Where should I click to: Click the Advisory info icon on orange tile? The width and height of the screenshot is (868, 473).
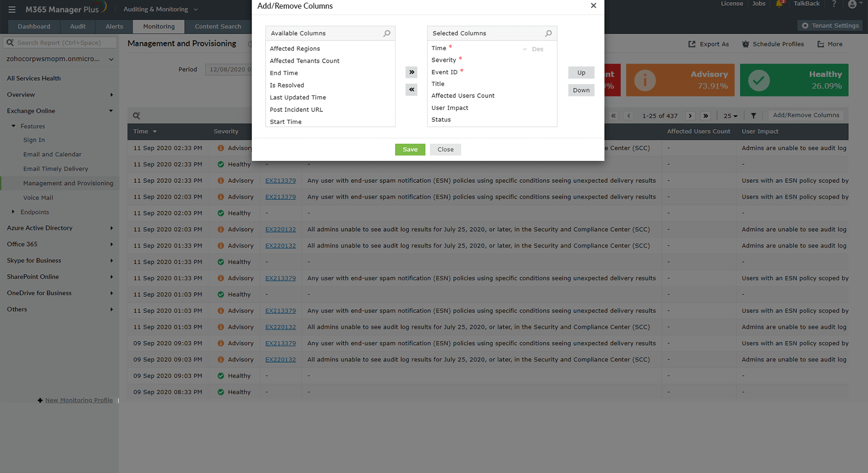[x=645, y=80]
